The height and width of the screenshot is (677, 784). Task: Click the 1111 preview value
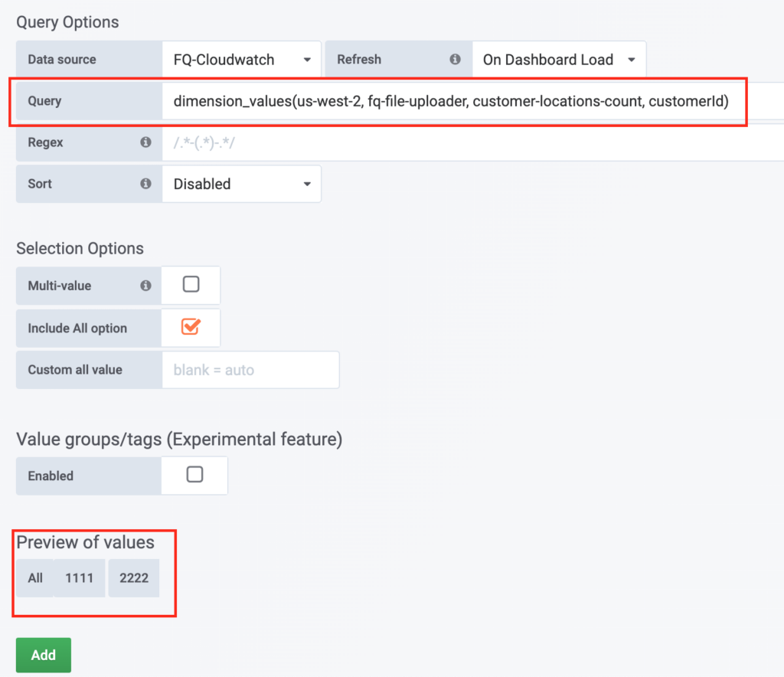[80, 578]
